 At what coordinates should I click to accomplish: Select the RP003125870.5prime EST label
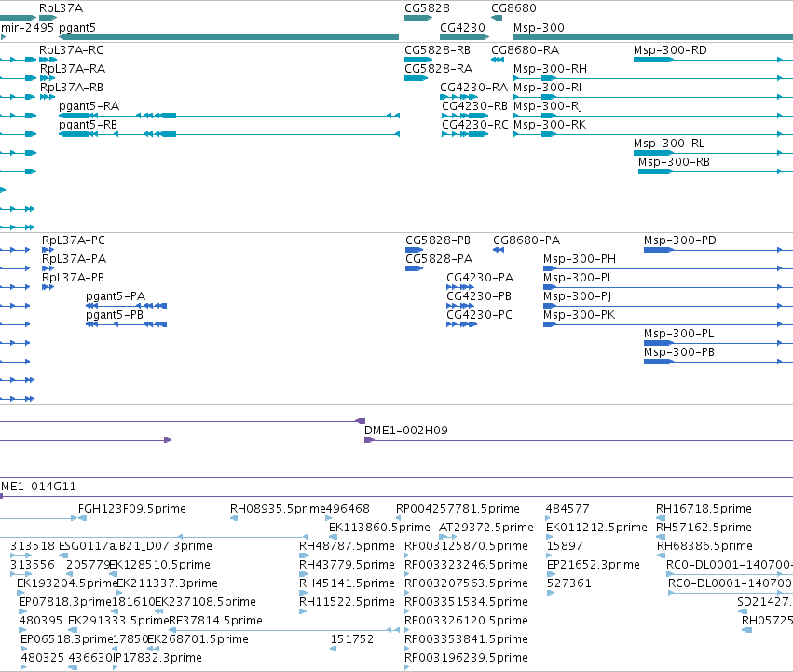[466, 546]
